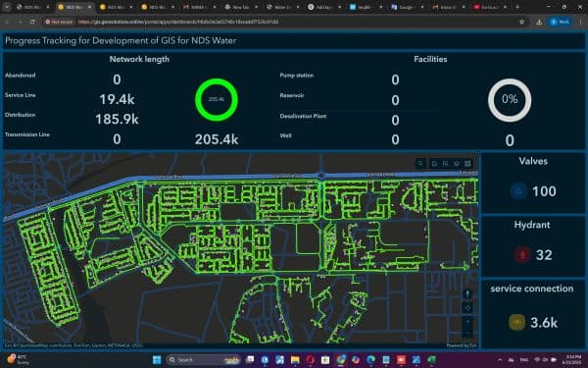Click the 205.4k total network length
Screen dimensions: 588x368
coord(217,139)
